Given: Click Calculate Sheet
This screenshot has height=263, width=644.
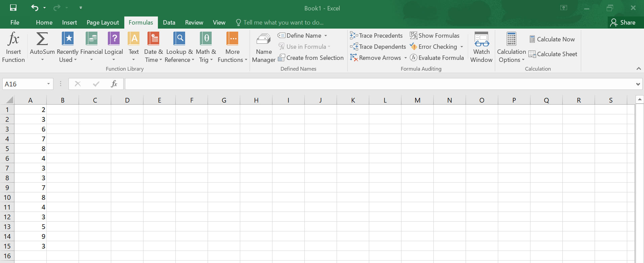Looking at the screenshot, I should point(553,54).
